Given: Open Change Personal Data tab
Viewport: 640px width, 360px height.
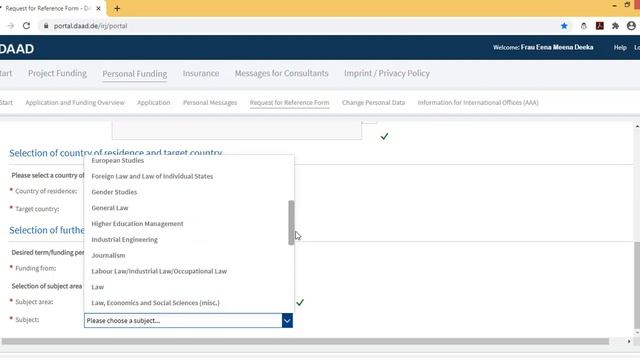Looking at the screenshot, I should coord(373,103).
